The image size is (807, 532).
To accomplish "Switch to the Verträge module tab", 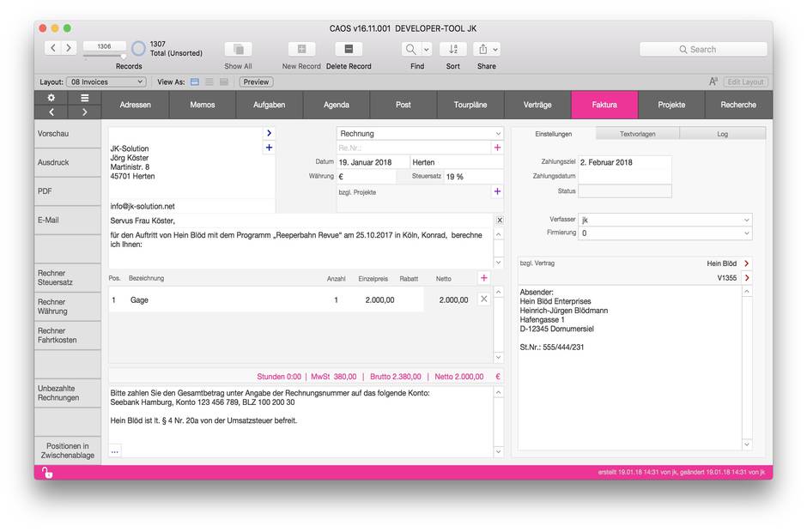I will [537, 105].
